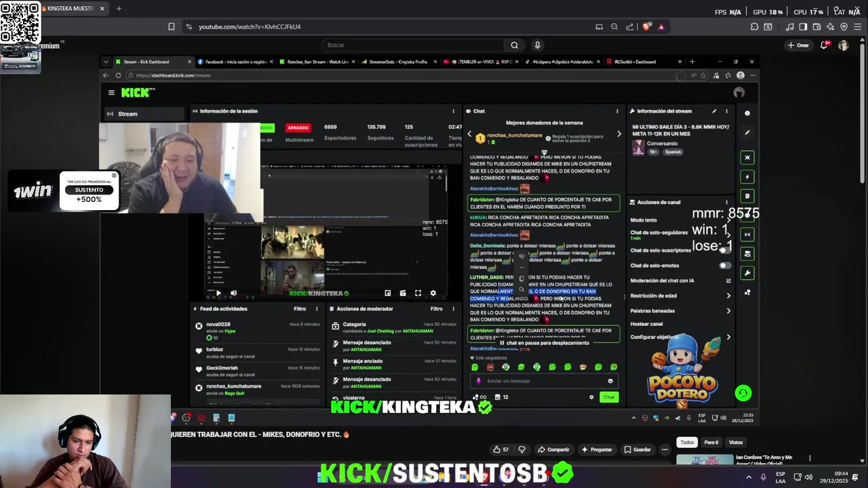Activate YouTube voice search microphone

[x=537, y=45]
